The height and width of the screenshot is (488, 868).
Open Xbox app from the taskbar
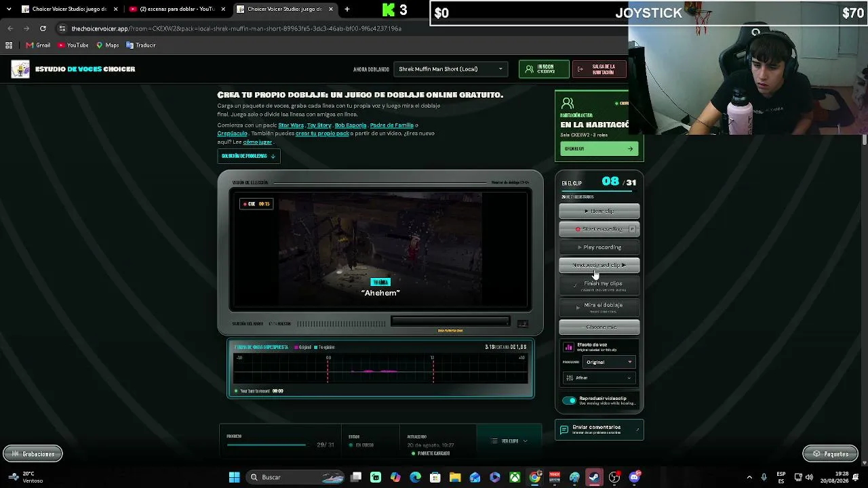(x=515, y=477)
